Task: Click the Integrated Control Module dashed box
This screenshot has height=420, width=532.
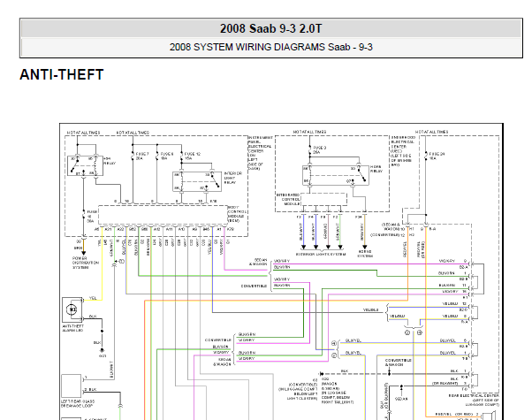Action: pos(324,199)
